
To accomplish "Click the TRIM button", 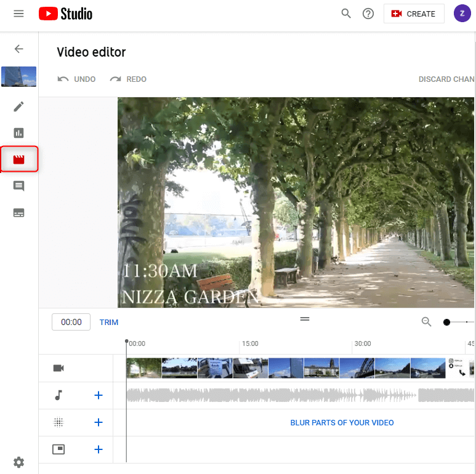I will pos(109,323).
